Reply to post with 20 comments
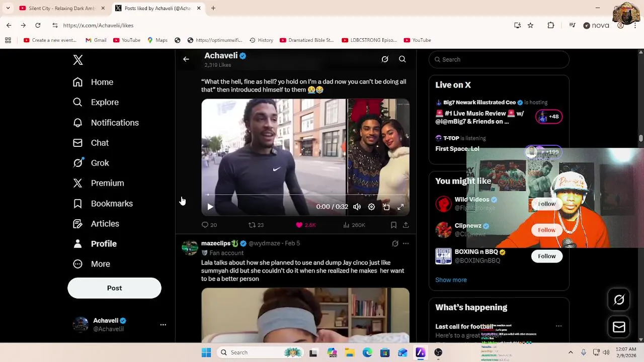This screenshot has height=362, width=644. pyautogui.click(x=209, y=225)
